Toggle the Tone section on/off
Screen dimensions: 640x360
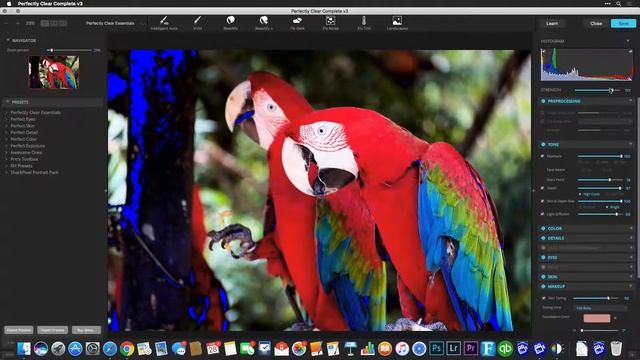pyautogui.click(x=543, y=144)
